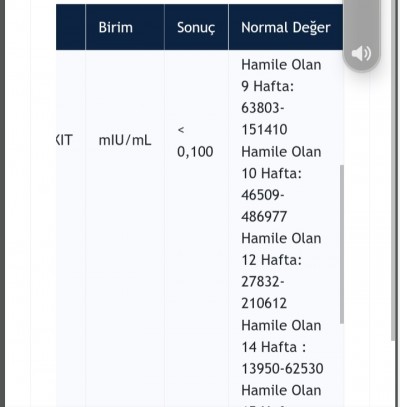Viewport: 400px width, 407px height.
Task: Click the Normal Değer column header
Action: coord(286,27)
